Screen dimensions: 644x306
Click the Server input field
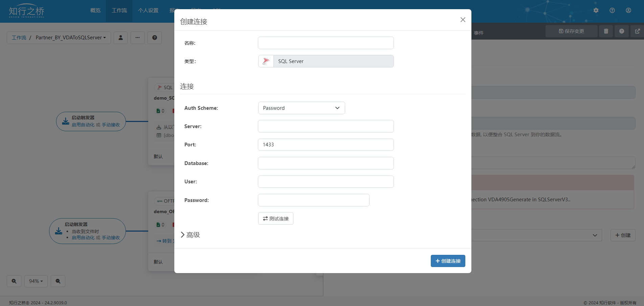point(326,126)
